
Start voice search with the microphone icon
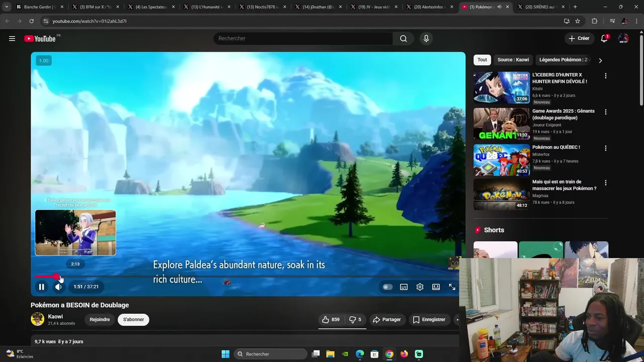(426, 39)
